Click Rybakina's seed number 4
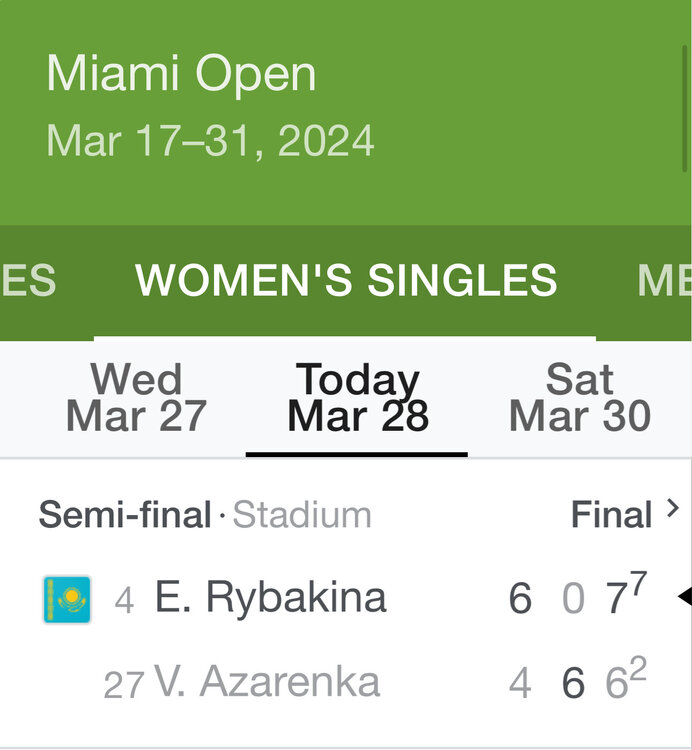 tap(124, 600)
